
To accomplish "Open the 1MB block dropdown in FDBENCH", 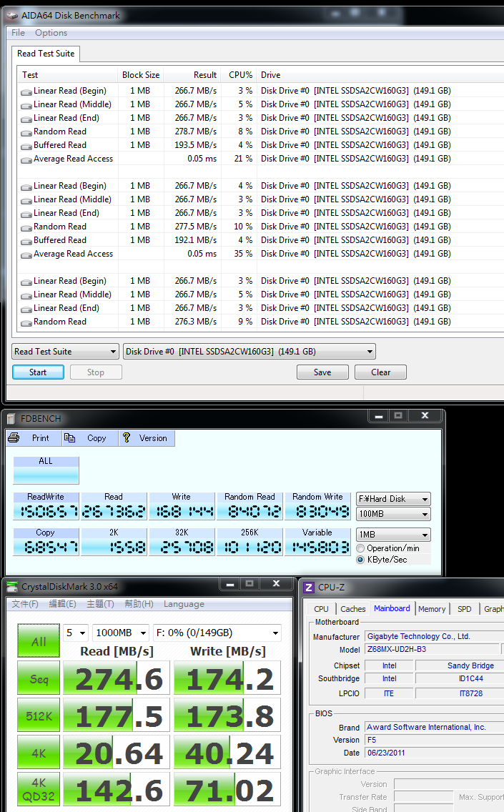I will pos(393,535).
